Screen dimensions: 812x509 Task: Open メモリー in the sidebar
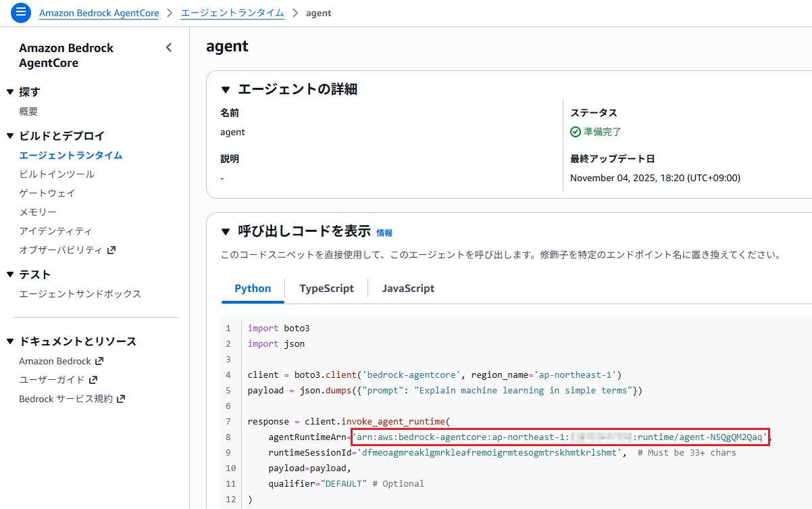(38, 212)
